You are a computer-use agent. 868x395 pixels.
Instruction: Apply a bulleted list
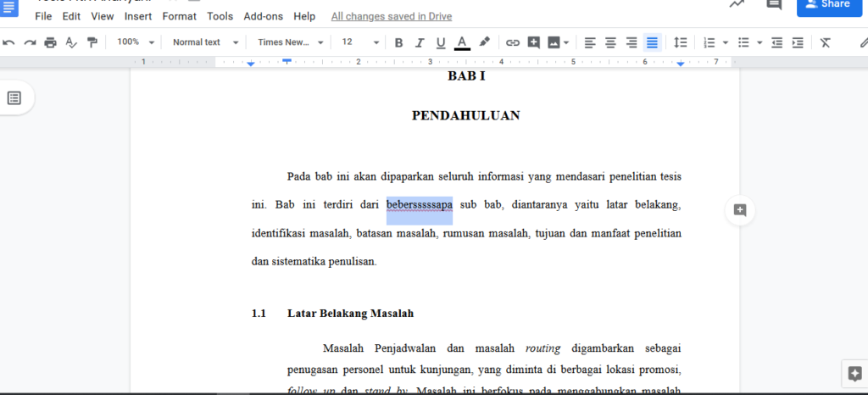pos(744,42)
